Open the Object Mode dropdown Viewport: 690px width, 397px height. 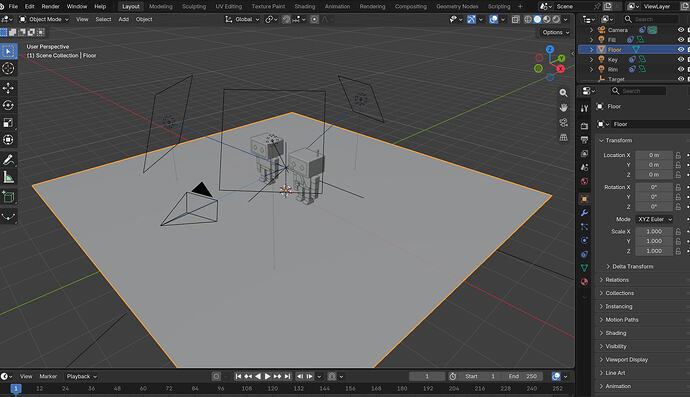[44, 19]
